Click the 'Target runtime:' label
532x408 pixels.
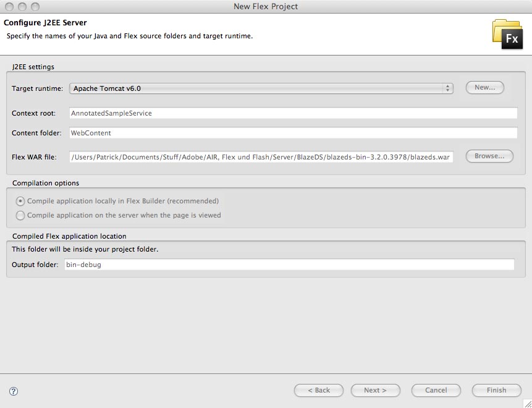pos(37,88)
